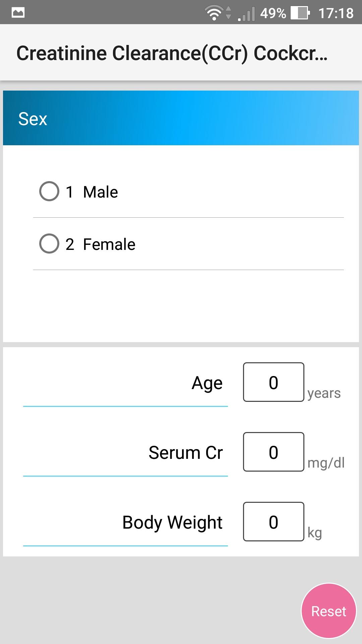362x644 pixels.
Task: Tap the Body Weight input field
Action: [x=274, y=522]
